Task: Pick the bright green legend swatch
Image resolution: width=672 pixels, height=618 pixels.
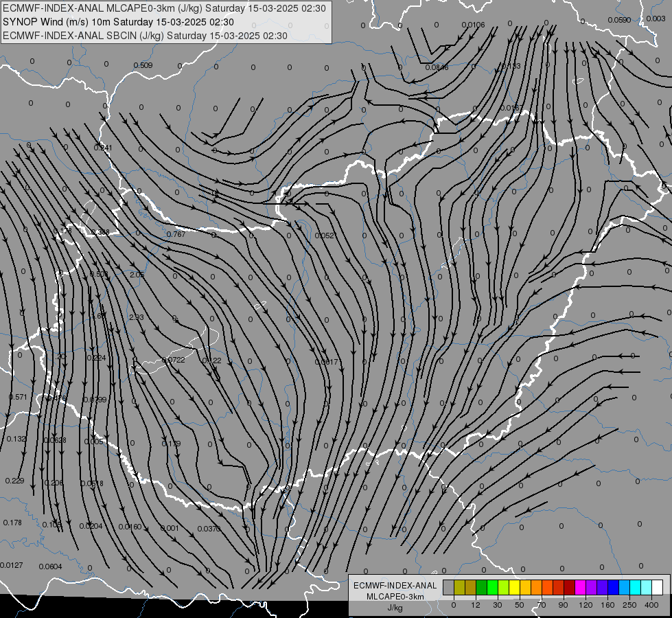Action: pyautogui.click(x=492, y=587)
